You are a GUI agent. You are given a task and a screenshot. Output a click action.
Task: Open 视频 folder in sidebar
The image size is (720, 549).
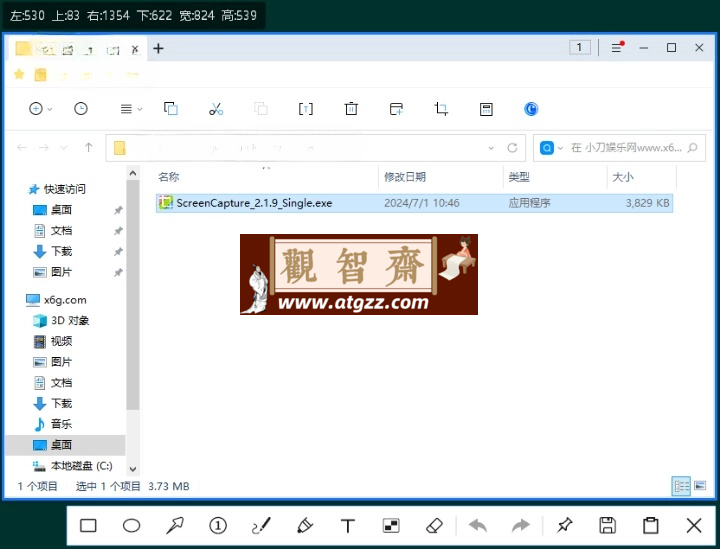coord(61,341)
